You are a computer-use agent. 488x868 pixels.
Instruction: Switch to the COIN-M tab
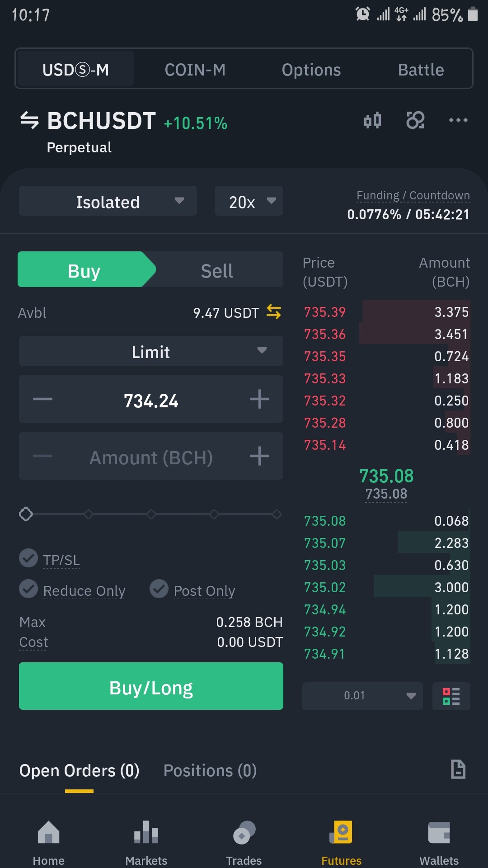tap(195, 70)
